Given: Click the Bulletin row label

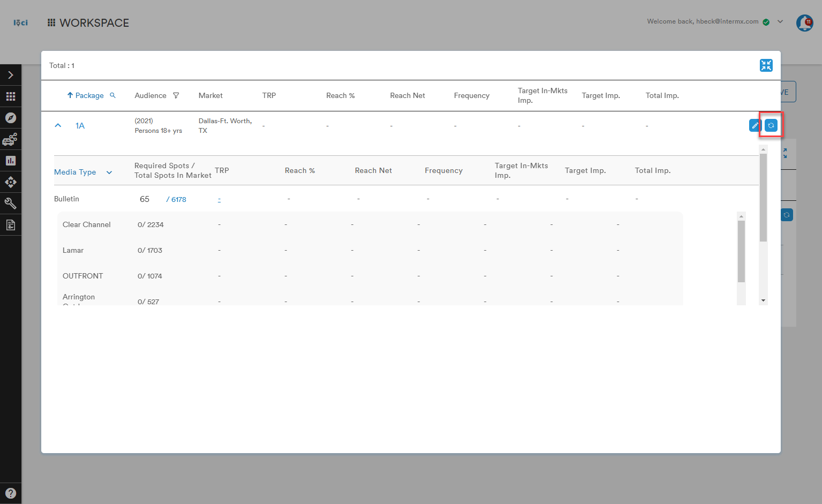Looking at the screenshot, I should 66,199.
